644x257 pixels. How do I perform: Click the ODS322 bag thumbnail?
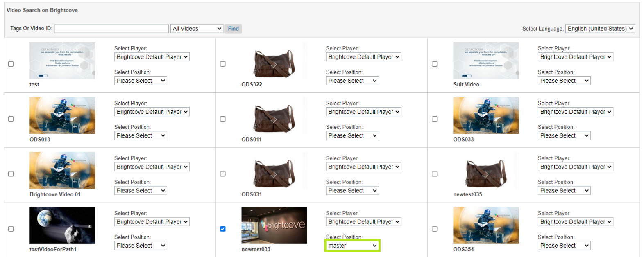[x=274, y=61]
